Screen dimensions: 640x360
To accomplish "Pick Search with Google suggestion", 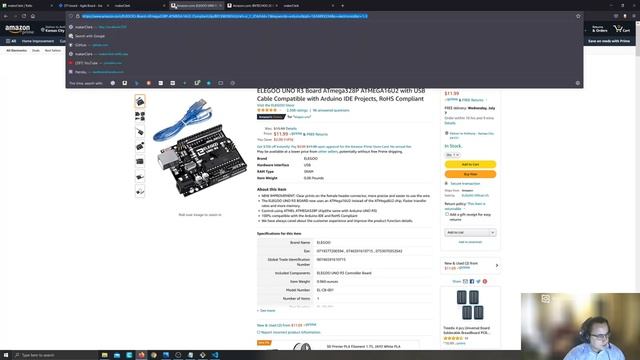I will pyautogui.click(x=324, y=36).
